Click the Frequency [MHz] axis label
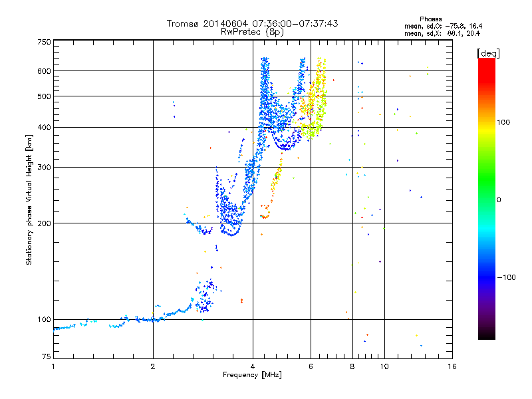The height and width of the screenshot is (399, 532). (252, 375)
